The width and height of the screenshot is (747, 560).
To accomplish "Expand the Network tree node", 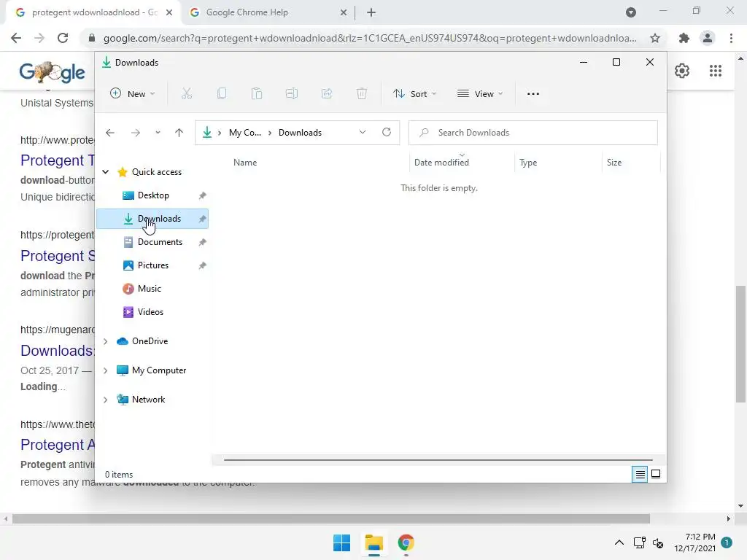I will click(x=106, y=400).
